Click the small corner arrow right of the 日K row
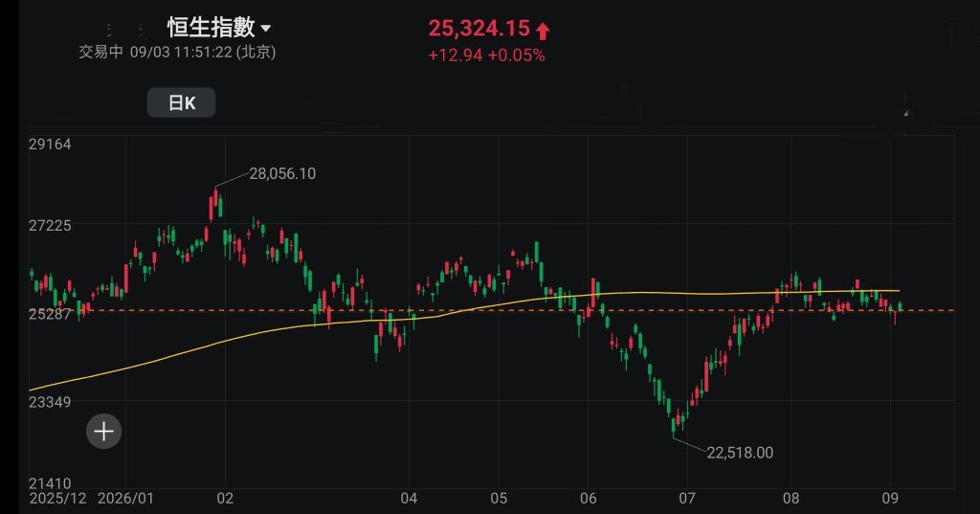 click(x=906, y=113)
